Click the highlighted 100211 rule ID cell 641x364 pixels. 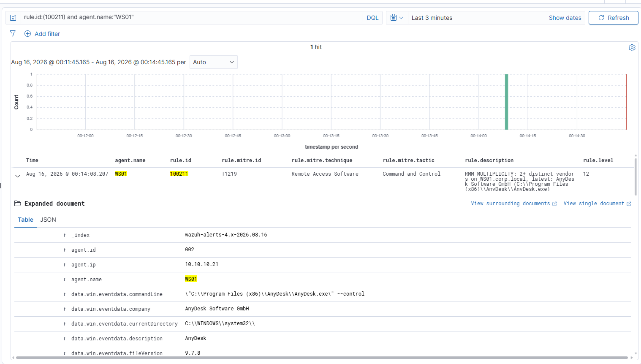pos(179,174)
